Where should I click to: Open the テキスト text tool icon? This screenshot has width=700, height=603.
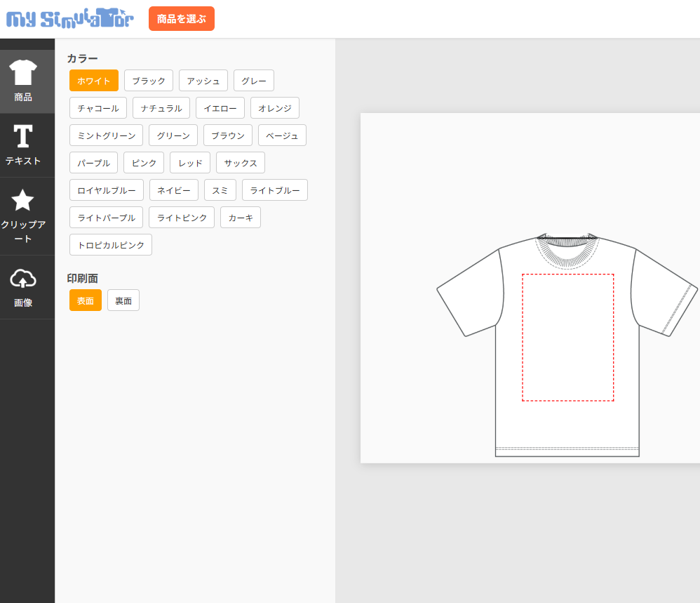23,138
